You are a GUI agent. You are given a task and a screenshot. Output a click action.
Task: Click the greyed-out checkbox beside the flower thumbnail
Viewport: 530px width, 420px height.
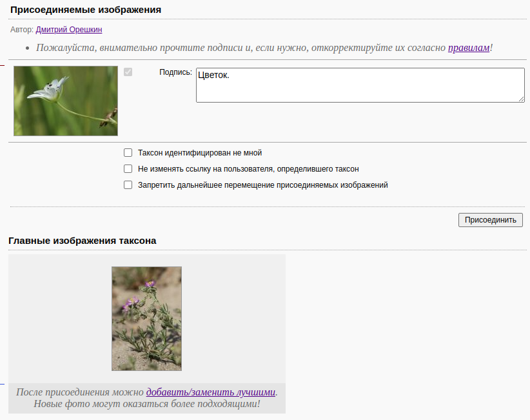click(128, 72)
